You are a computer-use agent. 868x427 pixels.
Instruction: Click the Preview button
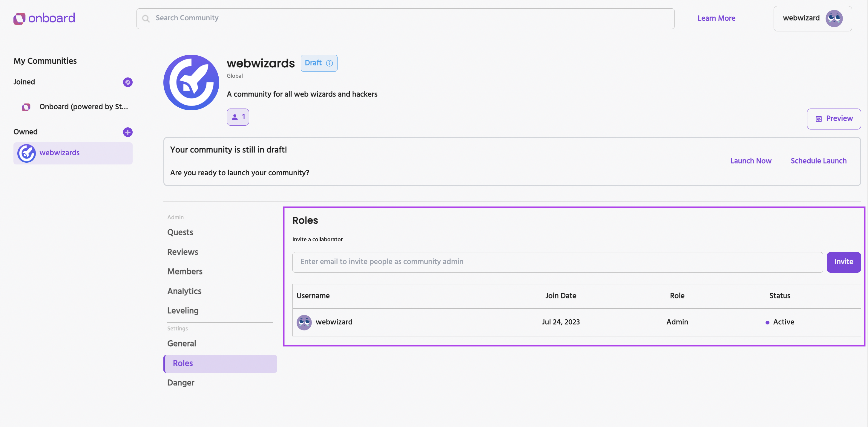click(834, 119)
